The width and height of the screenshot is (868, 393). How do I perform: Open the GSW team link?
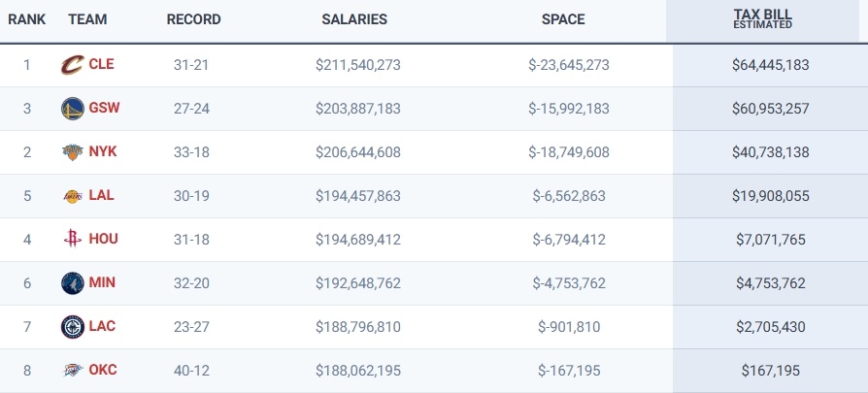(104, 109)
